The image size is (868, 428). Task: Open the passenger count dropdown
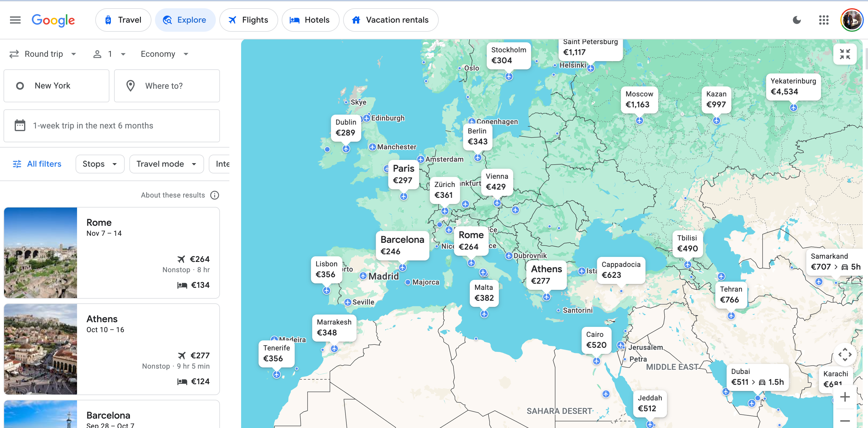pos(109,54)
